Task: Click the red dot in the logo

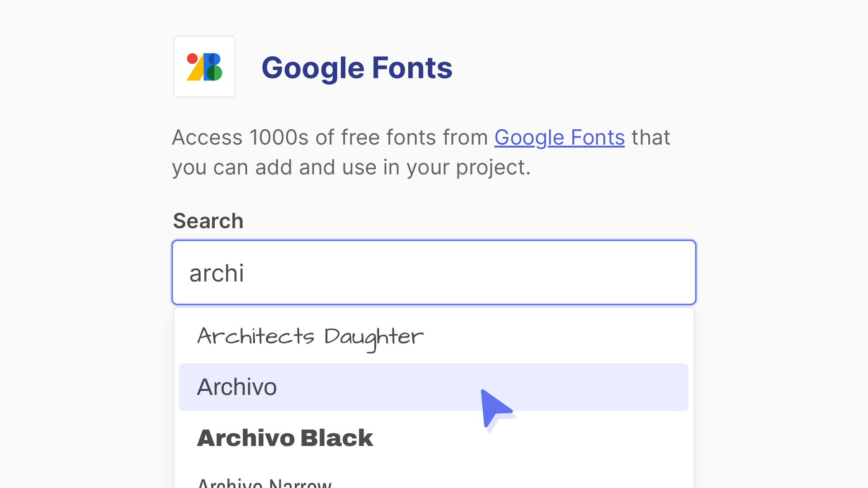Action: [192, 58]
